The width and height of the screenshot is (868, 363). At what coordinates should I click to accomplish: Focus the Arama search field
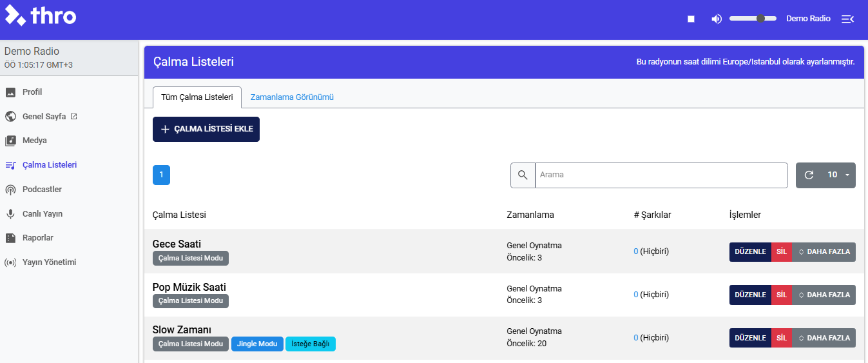[x=662, y=175]
